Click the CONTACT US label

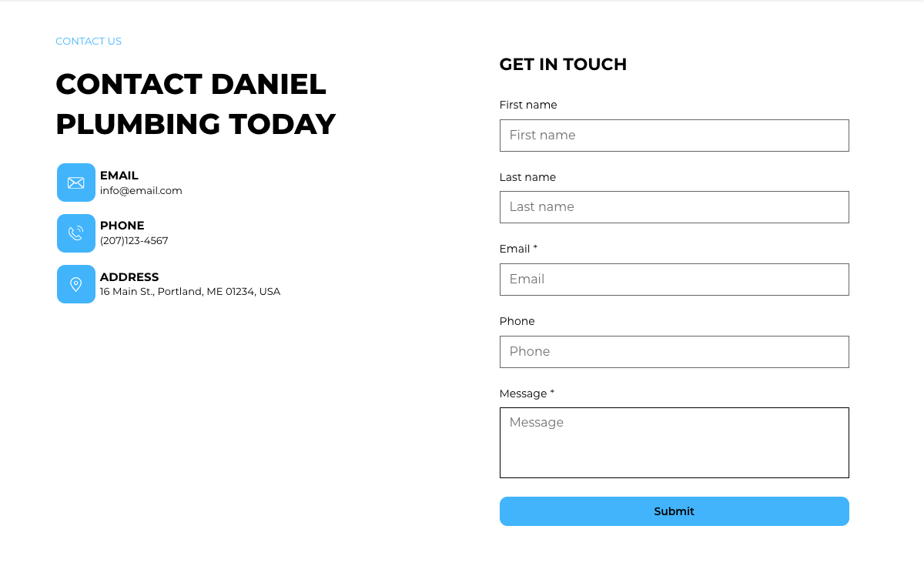[89, 42]
